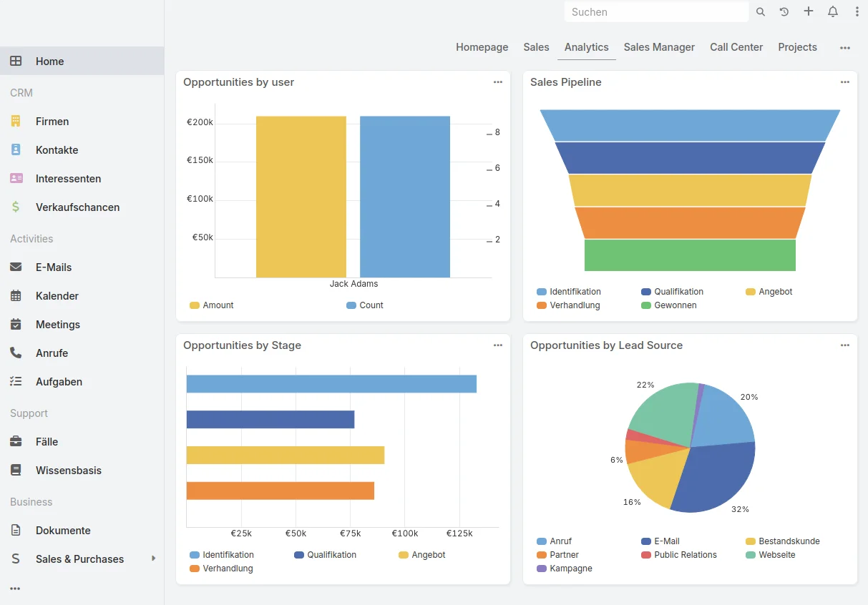Open the Kalender calendar icon
Image resolution: width=868 pixels, height=605 pixels.
(x=16, y=296)
